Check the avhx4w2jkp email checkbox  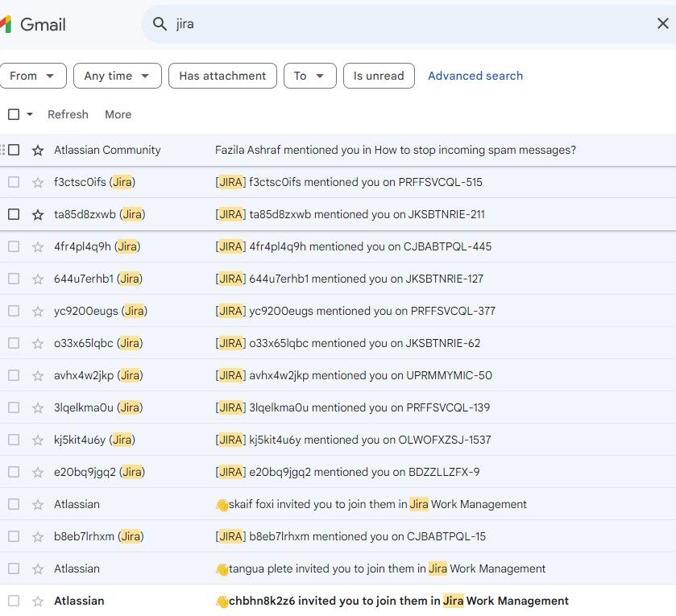point(14,375)
